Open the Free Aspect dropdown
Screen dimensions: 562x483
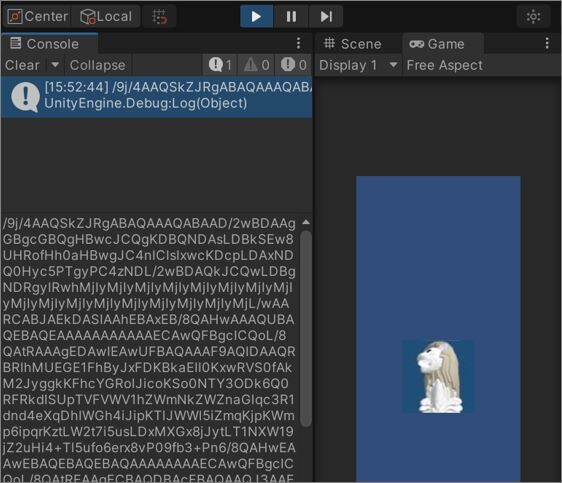[444, 65]
